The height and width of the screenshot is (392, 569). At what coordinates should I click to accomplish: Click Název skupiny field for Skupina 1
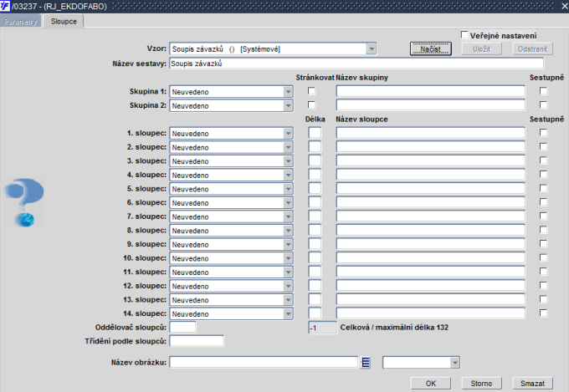[x=430, y=91]
